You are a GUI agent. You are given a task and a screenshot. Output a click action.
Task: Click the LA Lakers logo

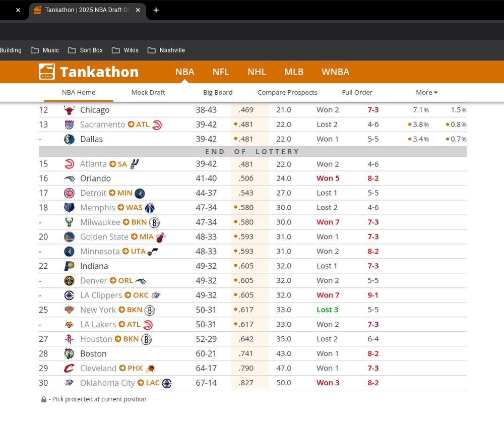[x=69, y=325]
